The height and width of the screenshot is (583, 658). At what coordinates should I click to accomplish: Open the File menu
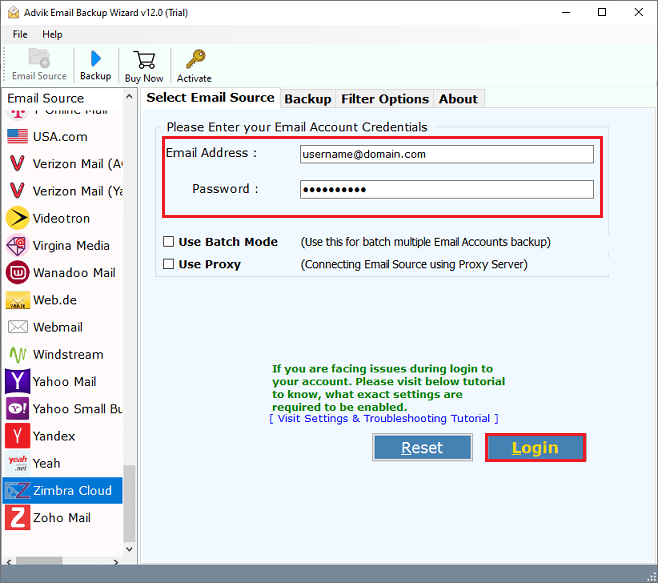(x=20, y=34)
